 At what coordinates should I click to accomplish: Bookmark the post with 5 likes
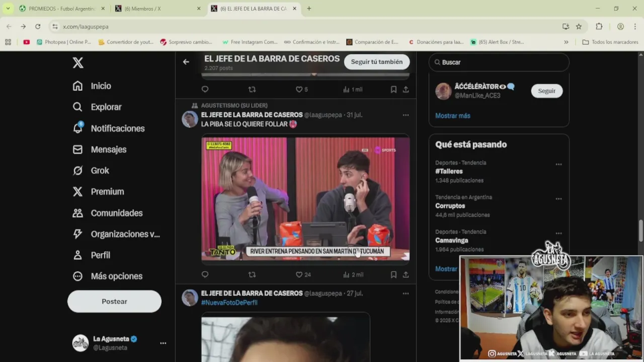(393, 89)
